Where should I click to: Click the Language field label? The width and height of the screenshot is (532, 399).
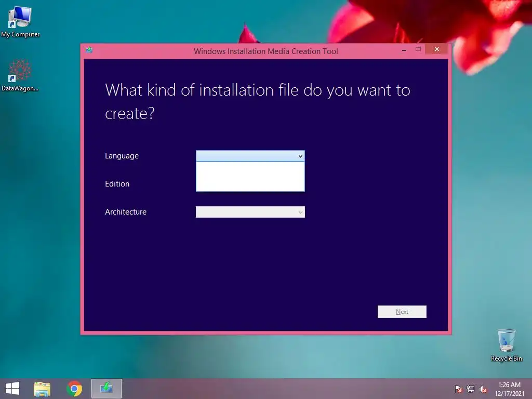pyautogui.click(x=122, y=156)
